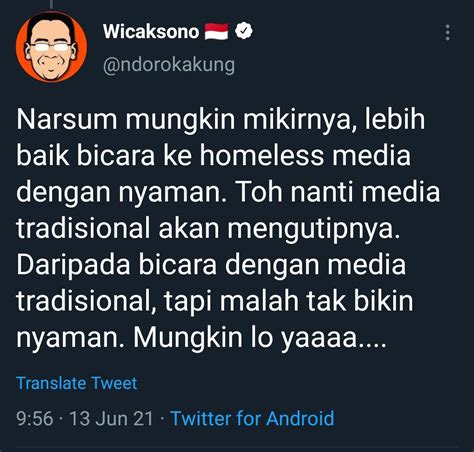Click the word Daripada in tweet
This screenshot has height=452, width=474.
pyautogui.click(x=73, y=266)
